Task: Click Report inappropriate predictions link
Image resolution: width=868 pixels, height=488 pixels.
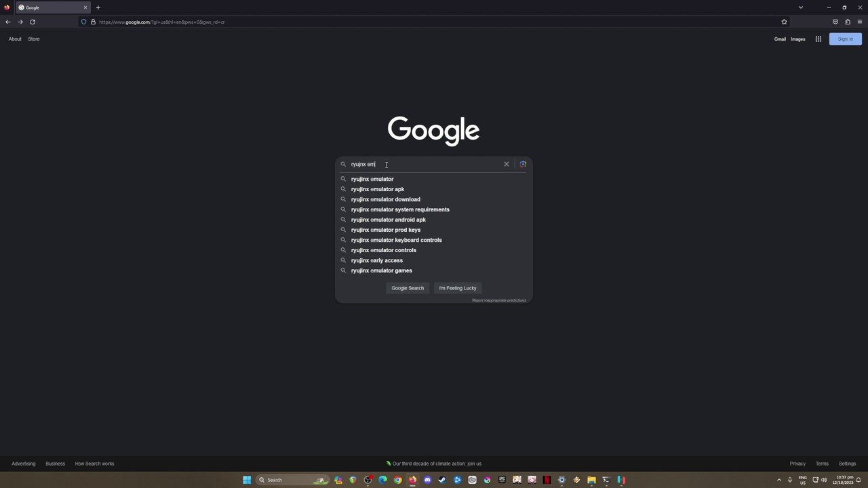Action: (499, 300)
